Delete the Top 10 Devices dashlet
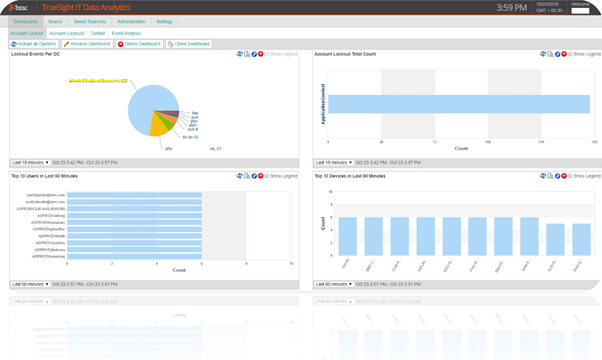 coord(564,176)
